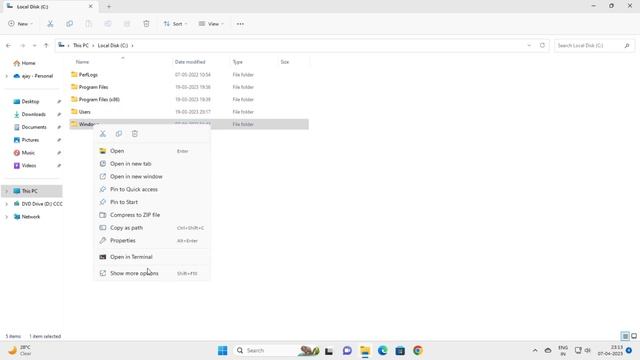The width and height of the screenshot is (640, 360).
Task: Refresh the Local Disk (C:) view
Action: point(542,45)
